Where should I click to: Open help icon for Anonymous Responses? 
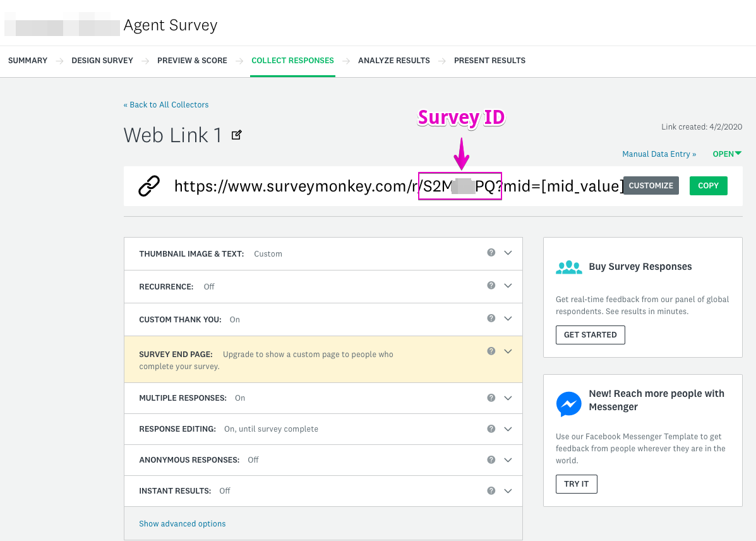click(491, 459)
